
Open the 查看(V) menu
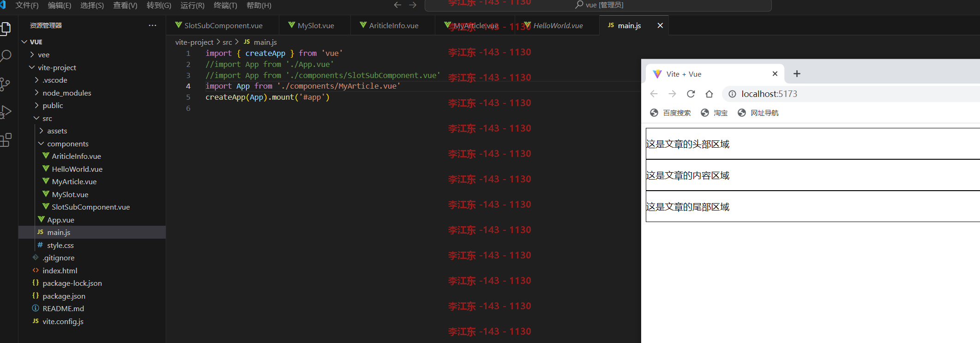(x=125, y=6)
